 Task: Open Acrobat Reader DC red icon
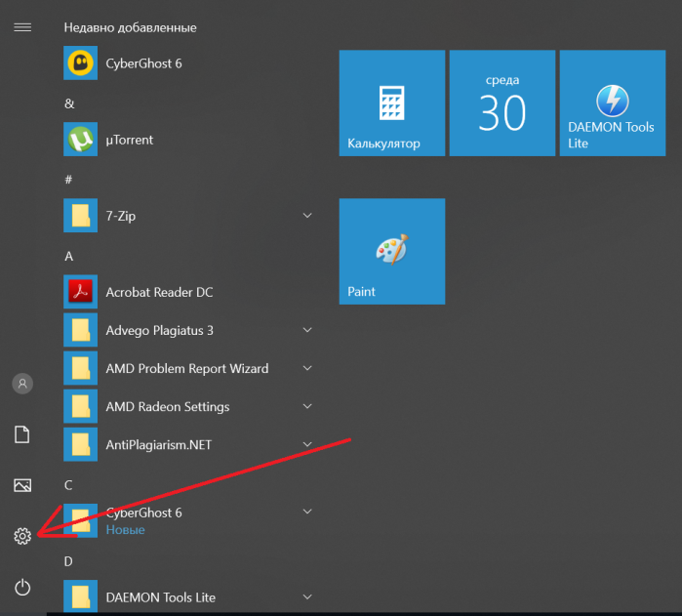(80, 292)
